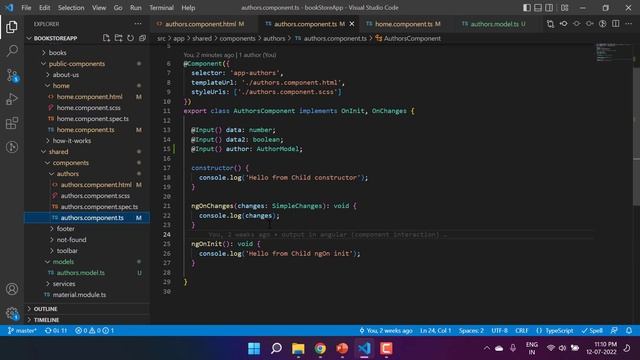
Task: Open the Terminal menu
Action: (161, 8)
